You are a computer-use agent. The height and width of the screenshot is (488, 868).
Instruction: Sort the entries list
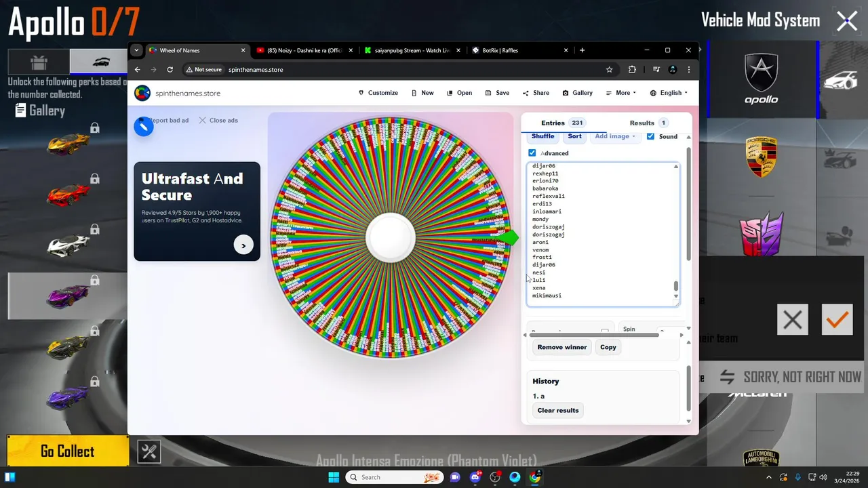pyautogui.click(x=574, y=136)
